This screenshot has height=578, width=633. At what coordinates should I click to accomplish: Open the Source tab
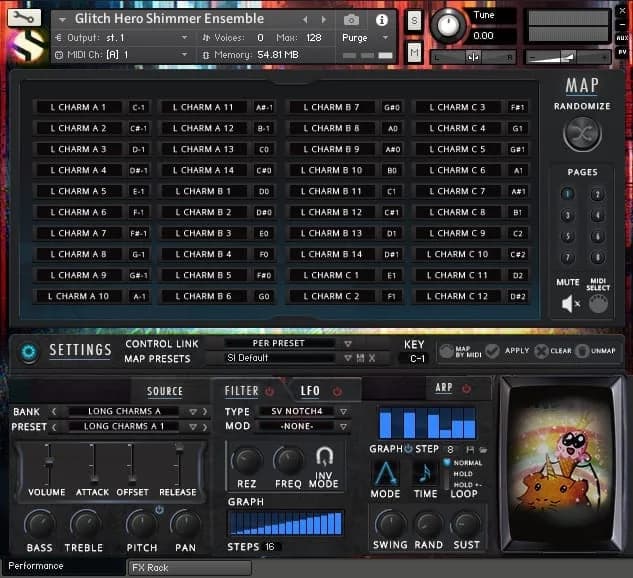tap(165, 391)
